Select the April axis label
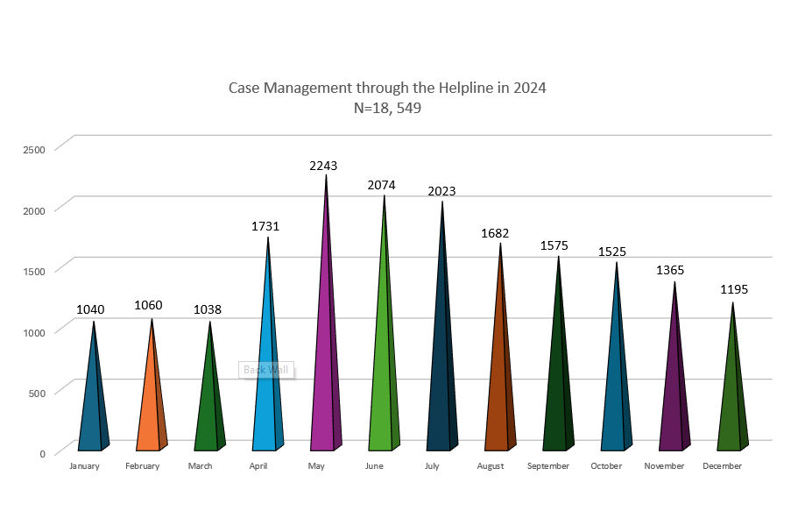This screenshot has width=812, height=532. pyautogui.click(x=258, y=466)
